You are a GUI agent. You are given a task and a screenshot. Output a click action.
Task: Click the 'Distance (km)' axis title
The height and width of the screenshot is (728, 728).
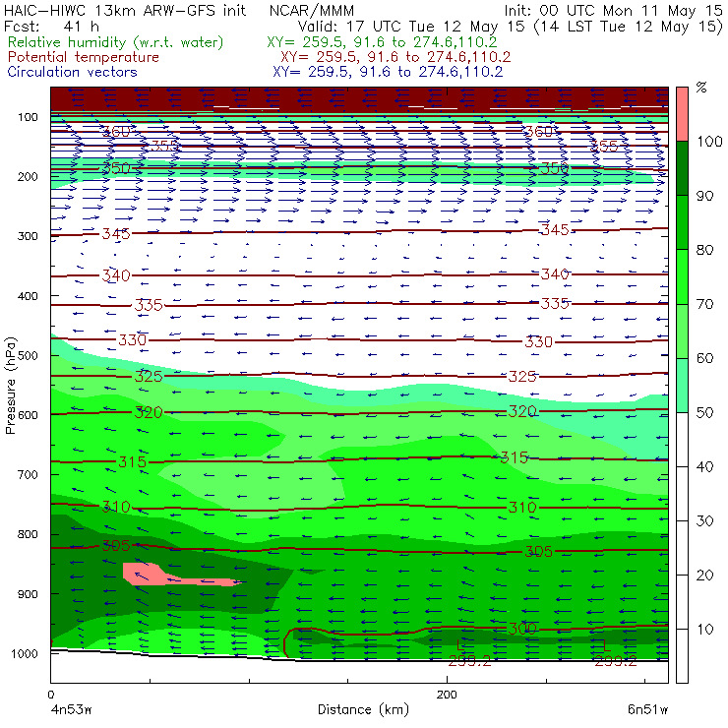pyautogui.click(x=363, y=709)
